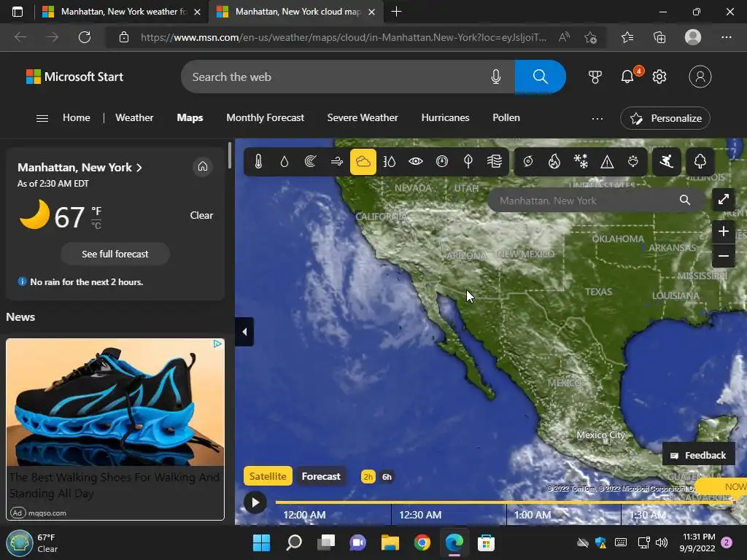Expand more nav items ellipsis
747x560 pixels.
(x=597, y=119)
